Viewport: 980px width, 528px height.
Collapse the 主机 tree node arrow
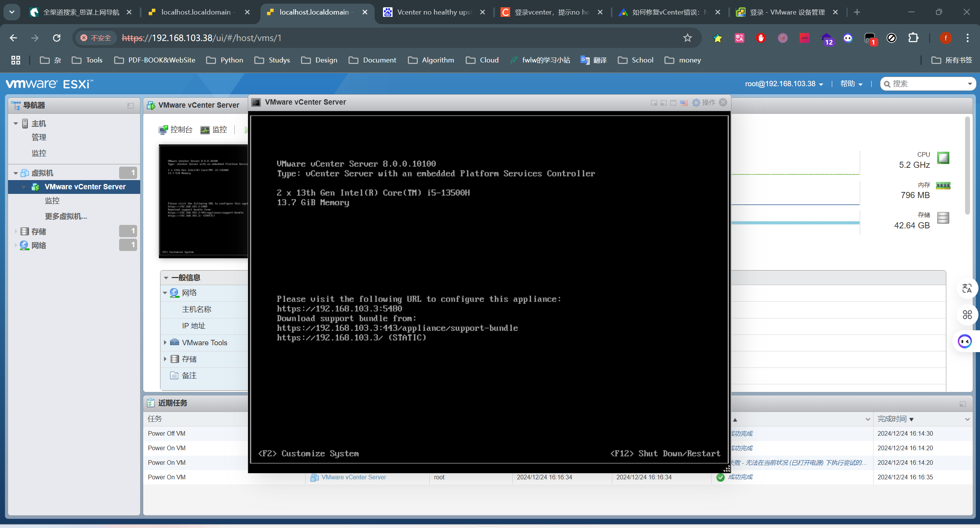(16, 123)
